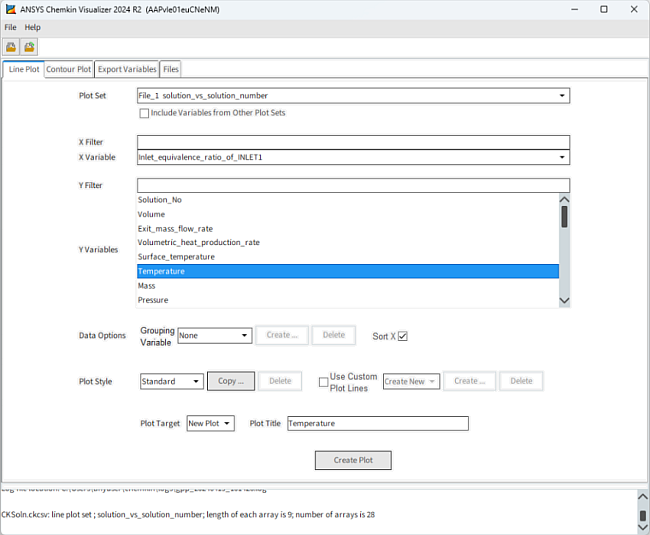
Task: Switch to the Contour Plot tab
Action: [68, 69]
